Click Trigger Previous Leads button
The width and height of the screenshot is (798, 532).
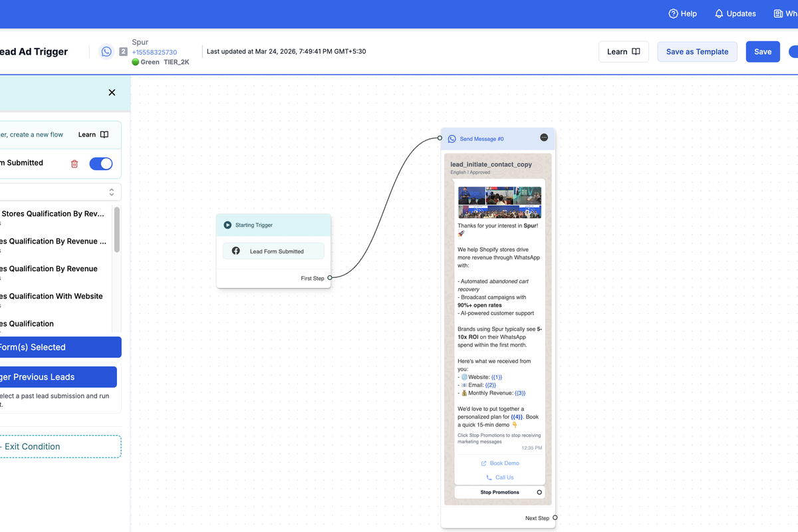[58, 377]
